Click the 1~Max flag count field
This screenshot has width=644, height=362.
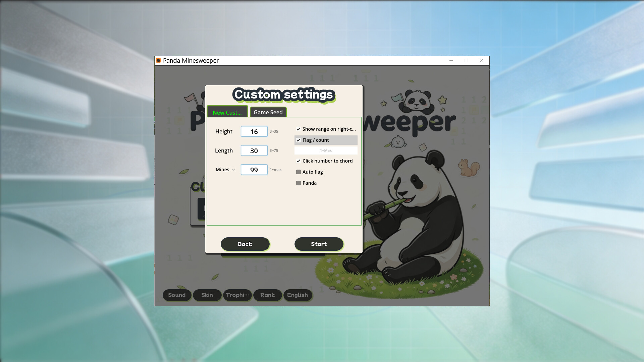pos(326,150)
